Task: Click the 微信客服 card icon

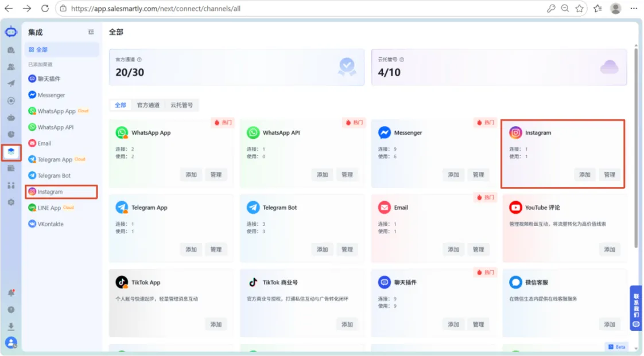Action: click(515, 282)
